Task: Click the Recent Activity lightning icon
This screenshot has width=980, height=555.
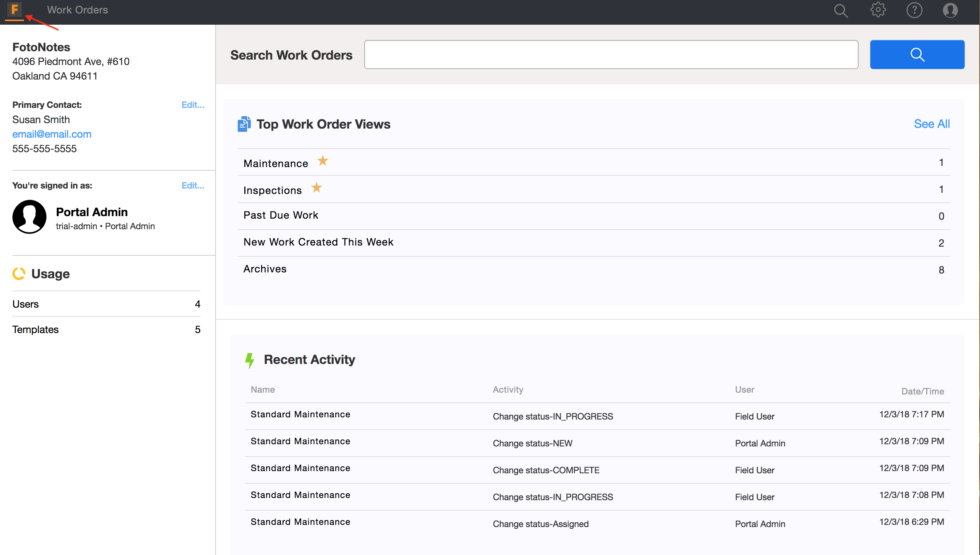Action: click(x=249, y=360)
